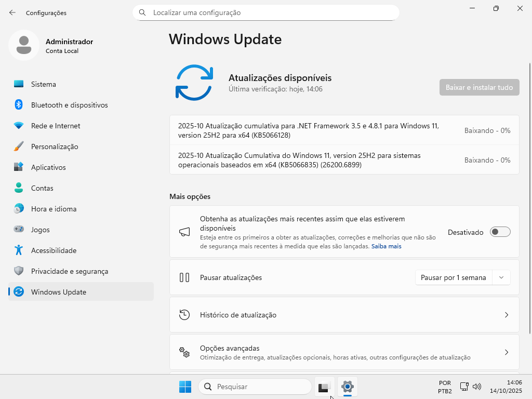Click the Rede e Internet wifi icon
532x399 pixels.
[x=19, y=126]
